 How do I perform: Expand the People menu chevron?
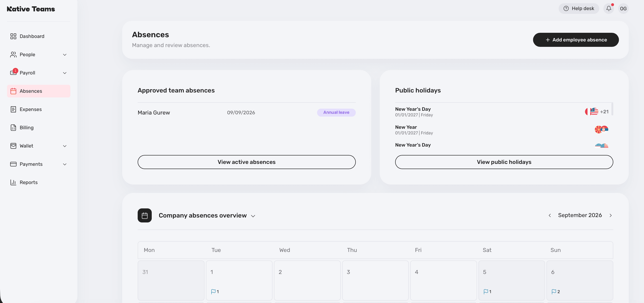click(65, 55)
